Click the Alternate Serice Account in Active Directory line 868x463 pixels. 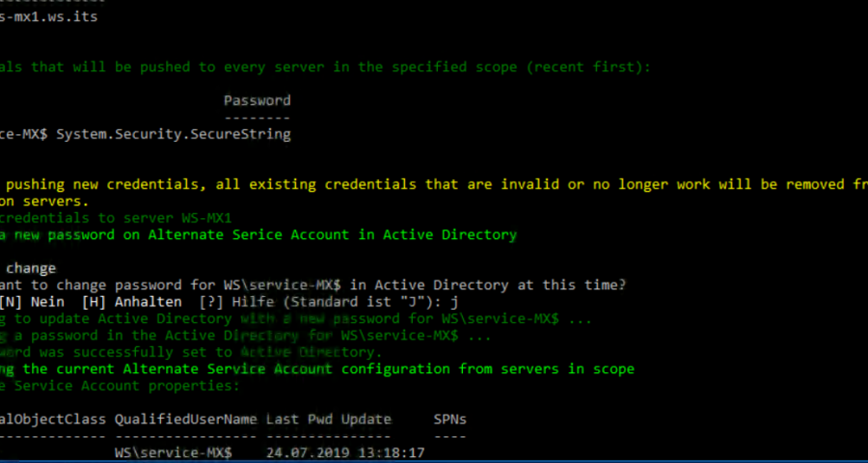258,234
